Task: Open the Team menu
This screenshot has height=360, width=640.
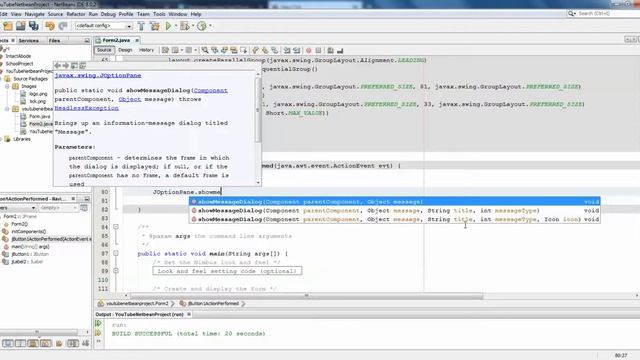Action: (x=143, y=14)
